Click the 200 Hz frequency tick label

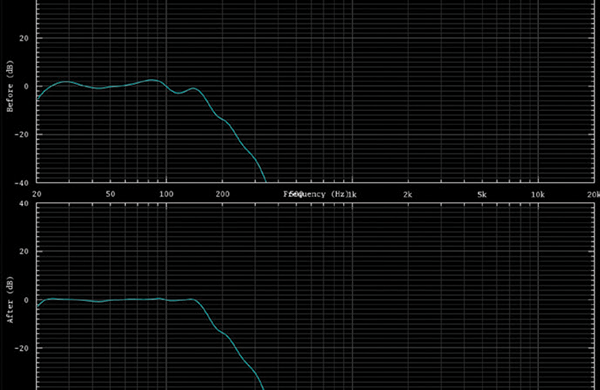click(x=222, y=194)
